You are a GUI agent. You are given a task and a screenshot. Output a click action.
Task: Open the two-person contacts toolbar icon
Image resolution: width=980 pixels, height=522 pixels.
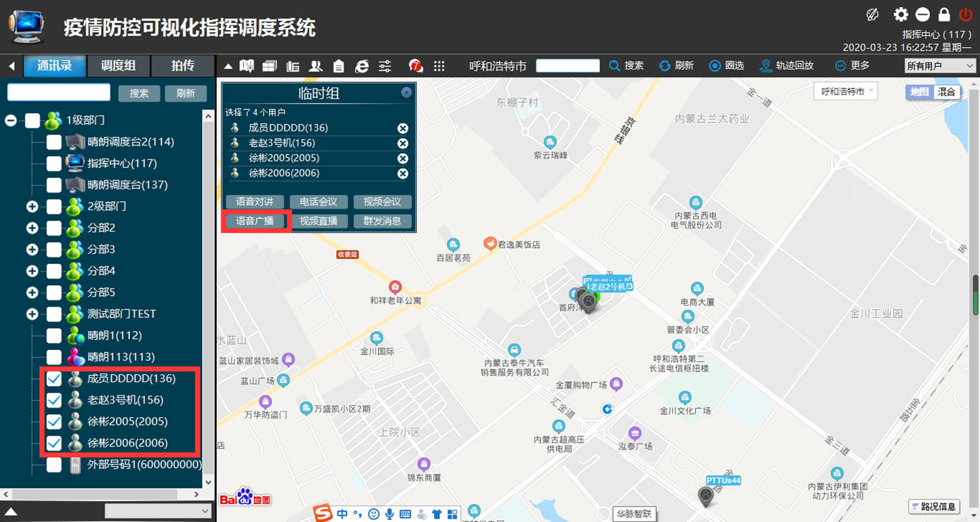coord(316,66)
